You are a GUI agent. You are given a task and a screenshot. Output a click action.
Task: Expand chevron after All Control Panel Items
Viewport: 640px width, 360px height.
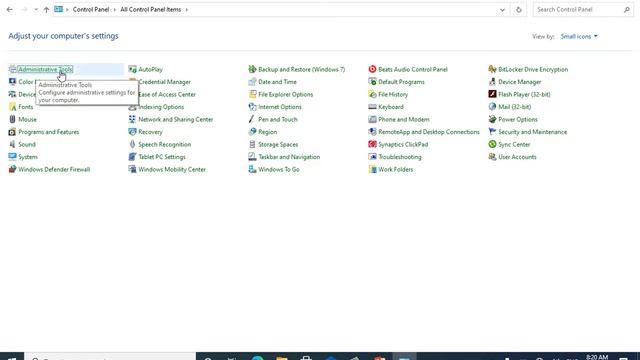(x=187, y=10)
